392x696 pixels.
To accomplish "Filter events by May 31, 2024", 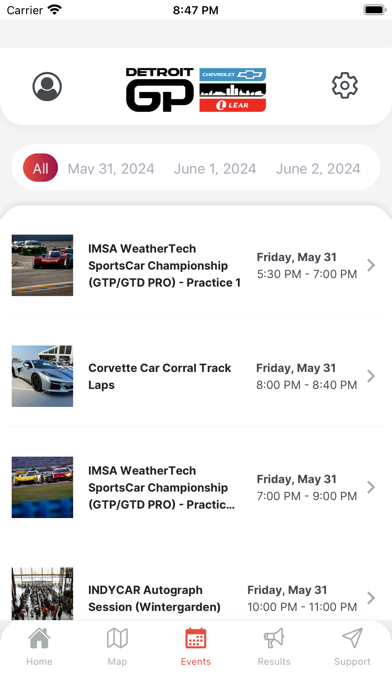I will tap(111, 169).
